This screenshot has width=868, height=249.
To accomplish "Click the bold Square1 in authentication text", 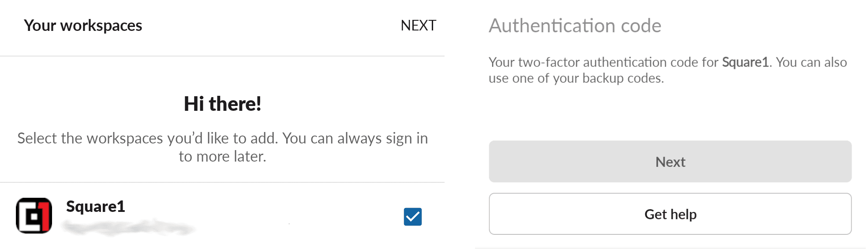I will (745, 62).
